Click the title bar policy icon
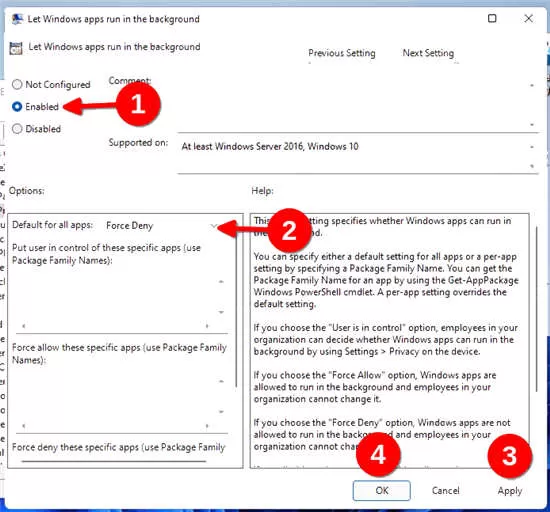 pyautogui.click(x=17, y=19)
